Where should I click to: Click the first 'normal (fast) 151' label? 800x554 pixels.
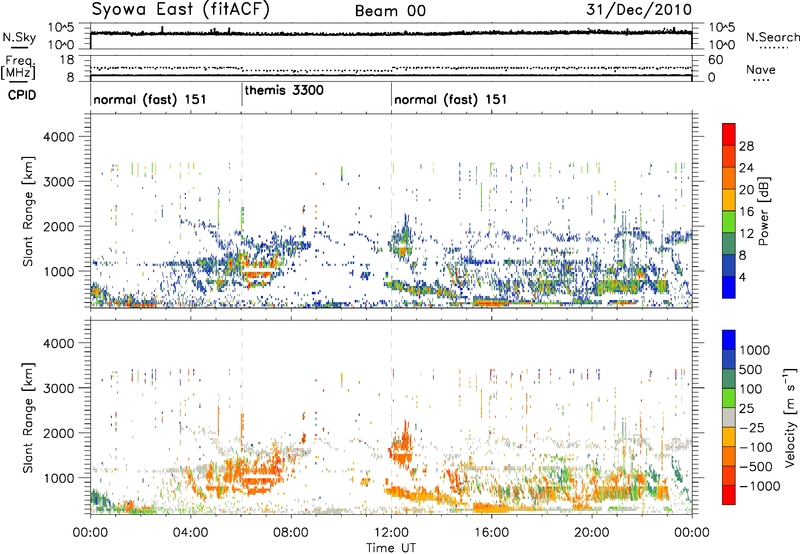click(149, 99)
